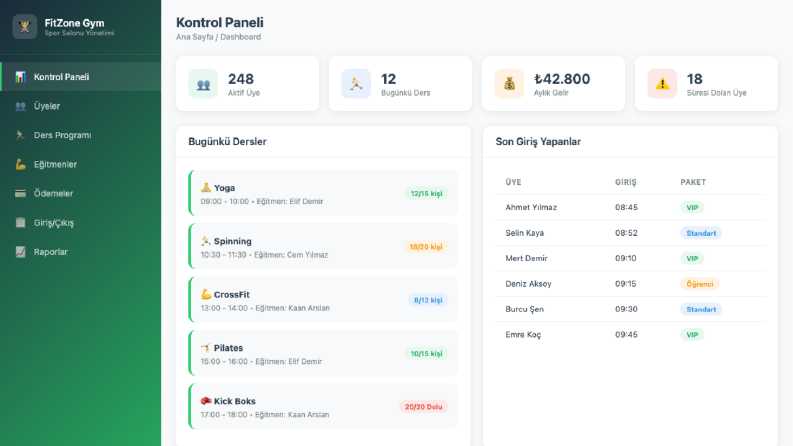
Task: Open the CrossFit class entry
Action: [323, 300]
